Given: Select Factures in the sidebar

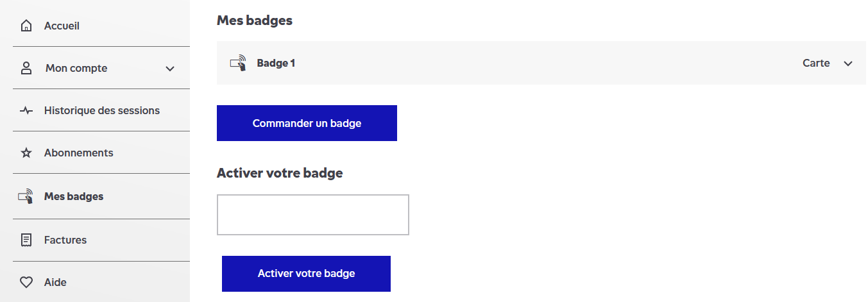Looking at the screenshot, I should point(65,240).
